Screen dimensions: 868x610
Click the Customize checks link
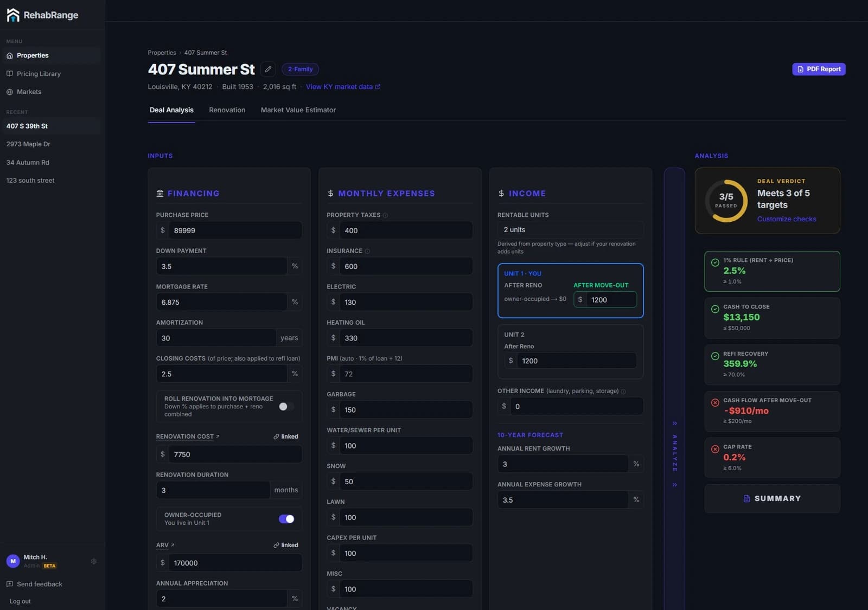pyautogui.click(x=787, y=219)
